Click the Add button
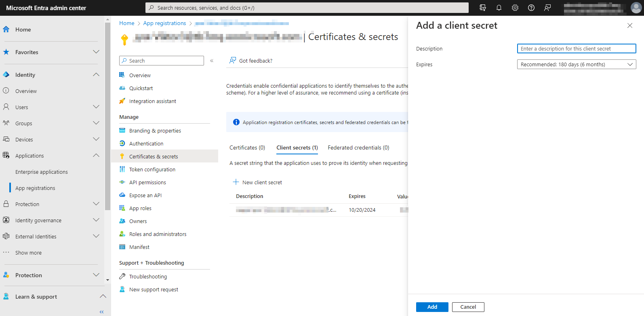This screenshot has width=644, height=316. (x=432, y=307)
